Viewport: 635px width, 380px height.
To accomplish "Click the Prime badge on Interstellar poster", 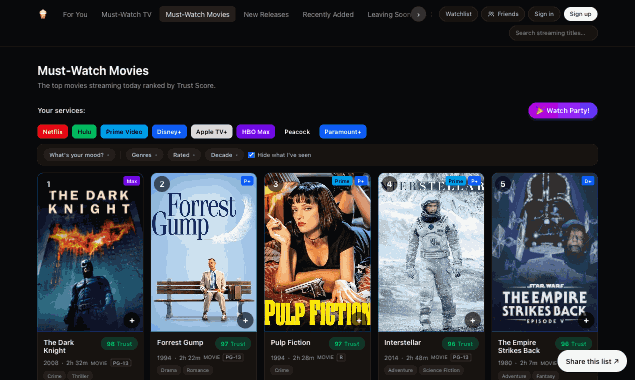I will 456,181.
